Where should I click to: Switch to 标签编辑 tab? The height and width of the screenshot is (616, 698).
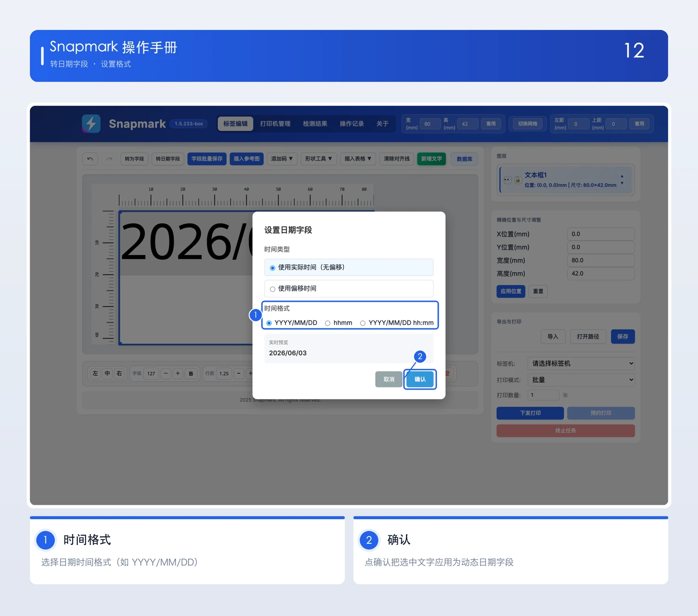click(235, 123)
